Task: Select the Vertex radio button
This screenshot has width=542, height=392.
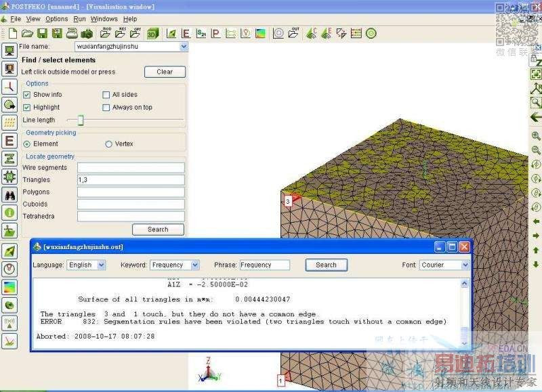Action: tap(108, 144)
